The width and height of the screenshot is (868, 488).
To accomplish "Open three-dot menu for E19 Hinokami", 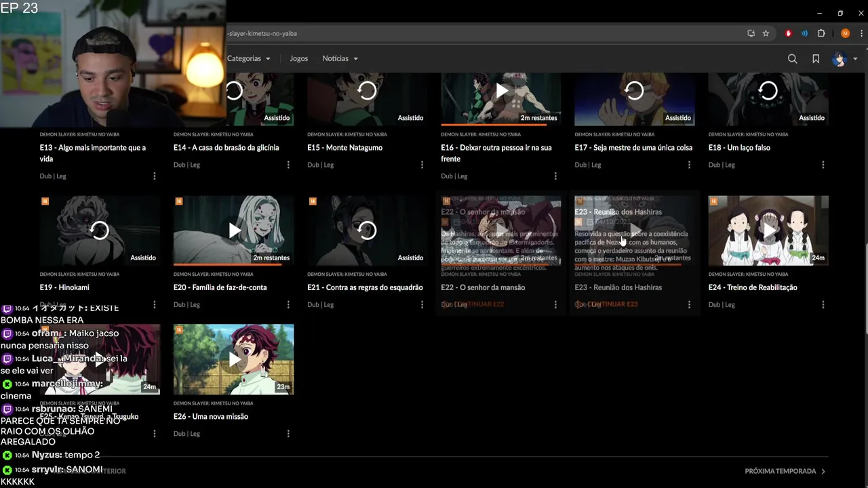I will [155, 305].
